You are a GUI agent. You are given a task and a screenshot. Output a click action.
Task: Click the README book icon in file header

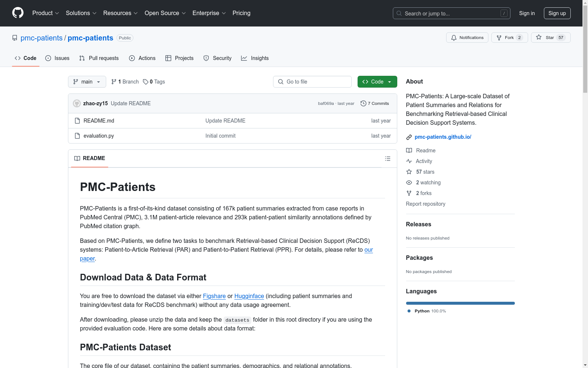77,158
